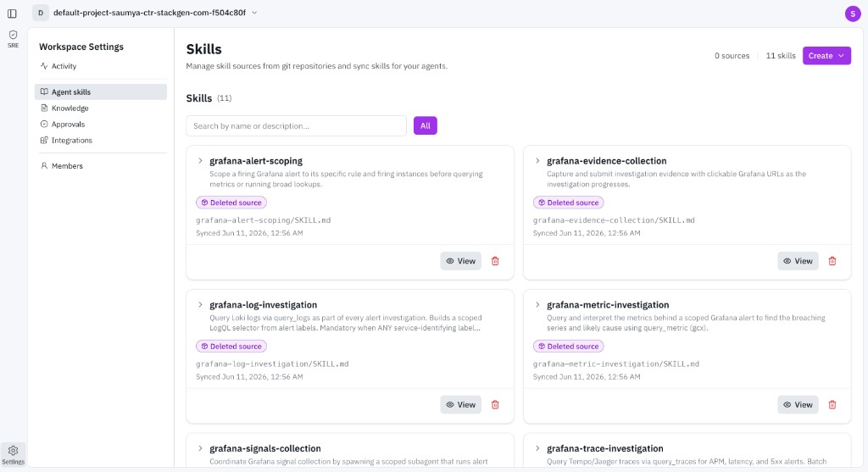
Task: Expand the grafana-metric-investigation skill
Action: click(x=537, y=305)
